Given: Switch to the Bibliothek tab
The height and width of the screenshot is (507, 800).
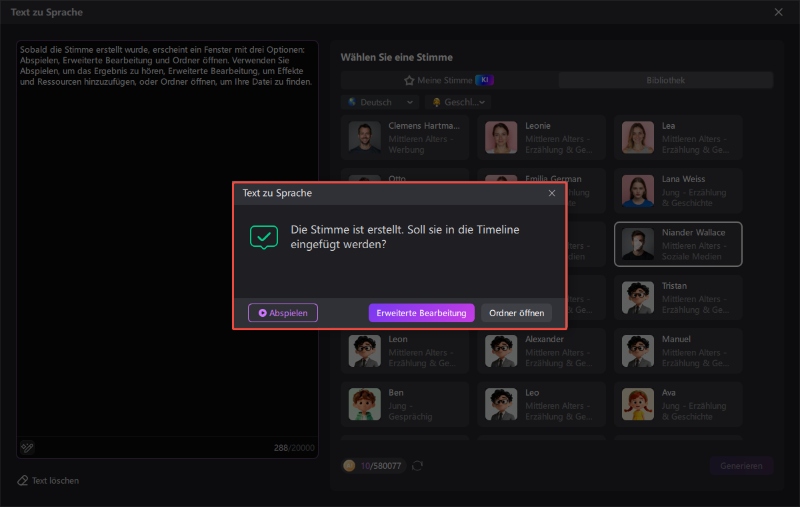Looking at the screenshot, I should (665, 80).
